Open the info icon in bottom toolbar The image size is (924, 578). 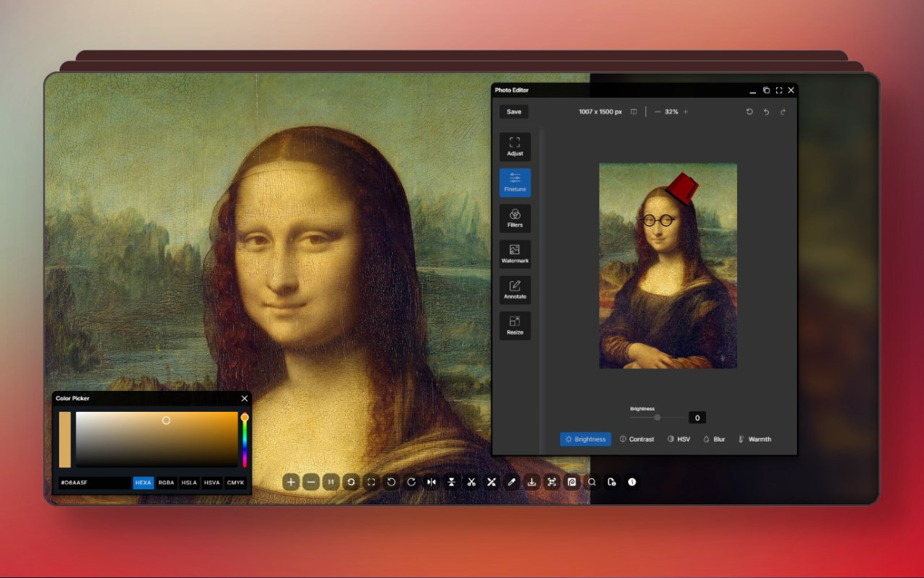(632, 482)
